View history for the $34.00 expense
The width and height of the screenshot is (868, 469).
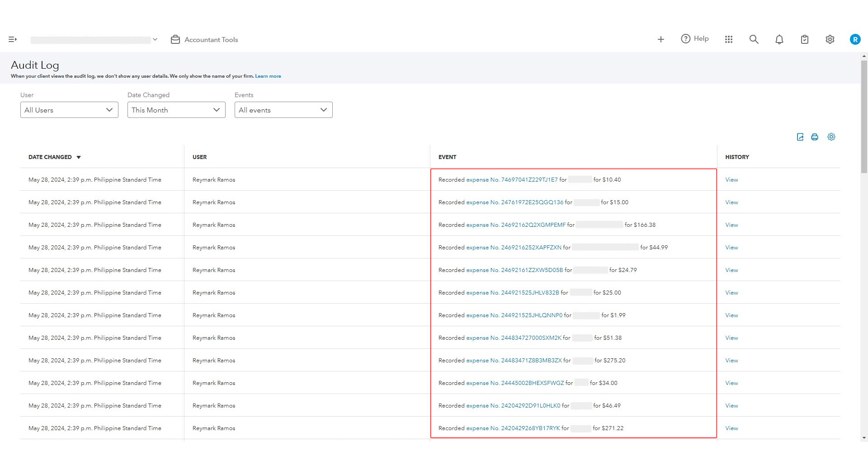[x=731, y=383]
